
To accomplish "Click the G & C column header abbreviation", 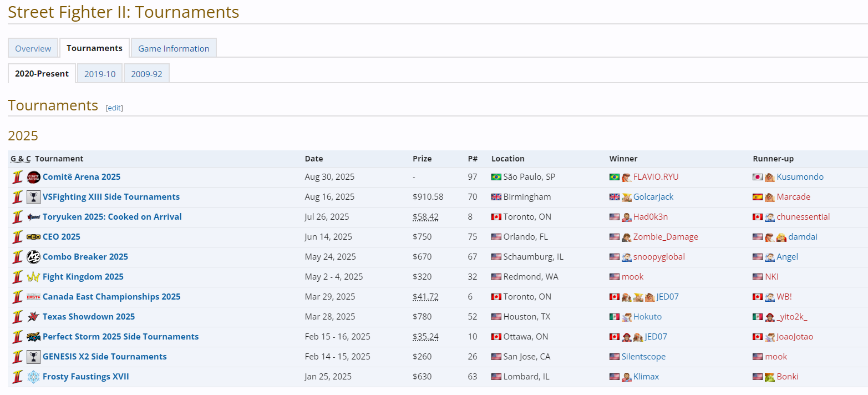I will click(x=21, y=159).
